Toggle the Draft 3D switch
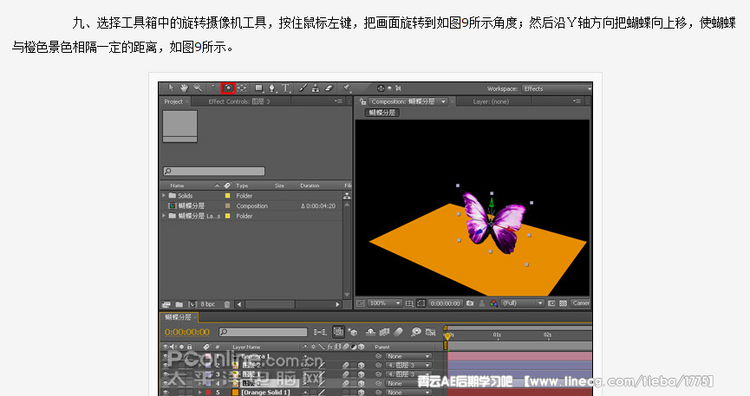750x396 pixels. tap(353, 332)
